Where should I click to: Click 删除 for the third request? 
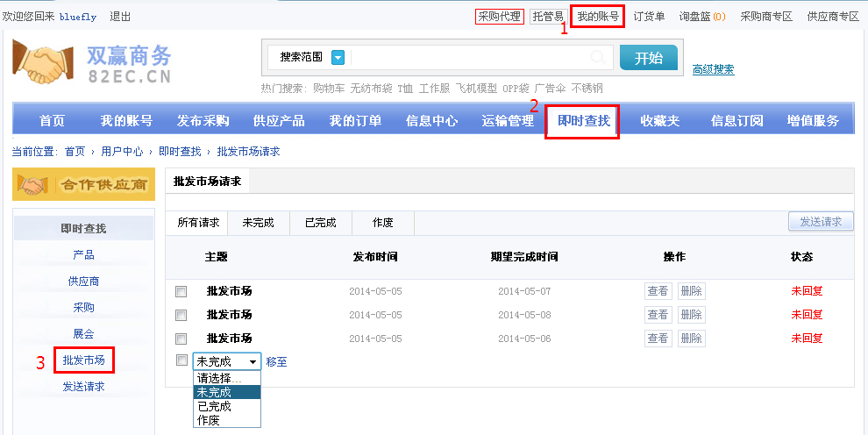(691, 339)
